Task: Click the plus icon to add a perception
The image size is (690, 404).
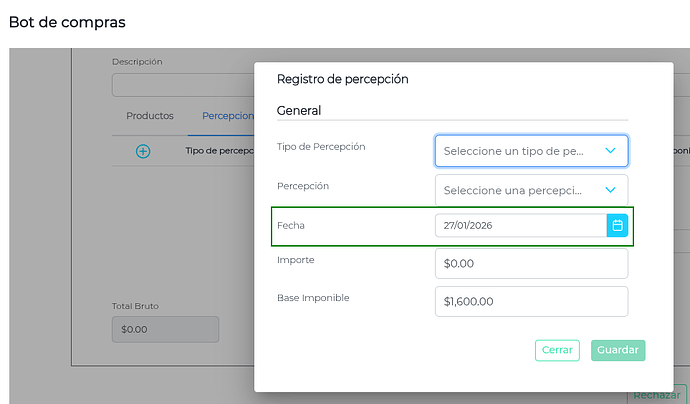Action: (x=143, y=151)
